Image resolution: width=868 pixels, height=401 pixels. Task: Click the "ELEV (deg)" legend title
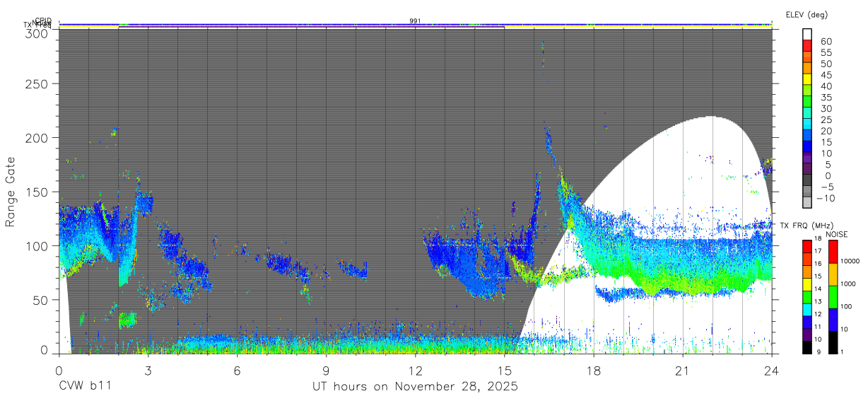coord(807,15)
